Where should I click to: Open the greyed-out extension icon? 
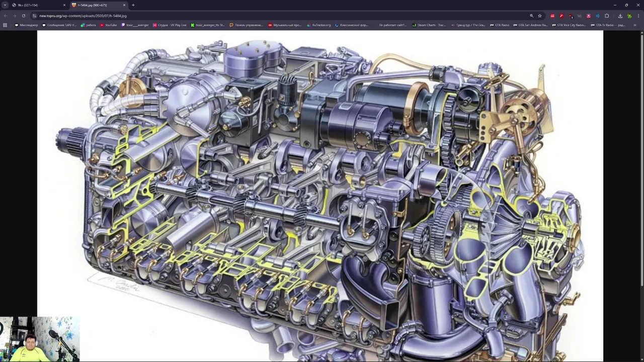coord(580,16)
